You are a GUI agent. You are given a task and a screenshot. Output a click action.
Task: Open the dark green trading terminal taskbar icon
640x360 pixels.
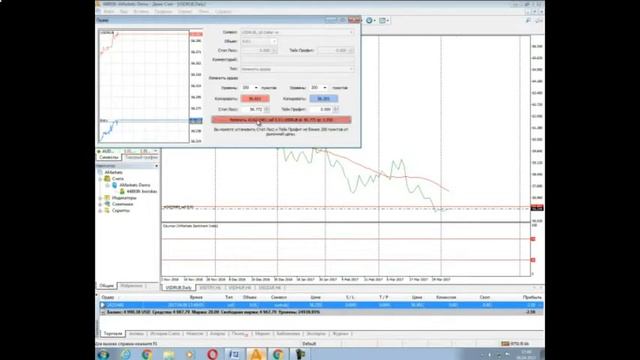click(300, 354)
